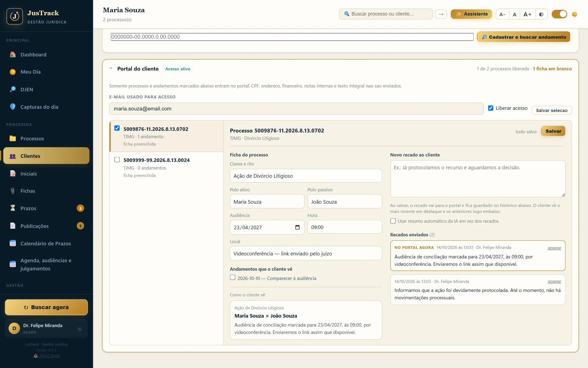The image size is (588, 368).
Task: Open Agenda, audiências e julgamentos
Action: [x=46, y=264]
